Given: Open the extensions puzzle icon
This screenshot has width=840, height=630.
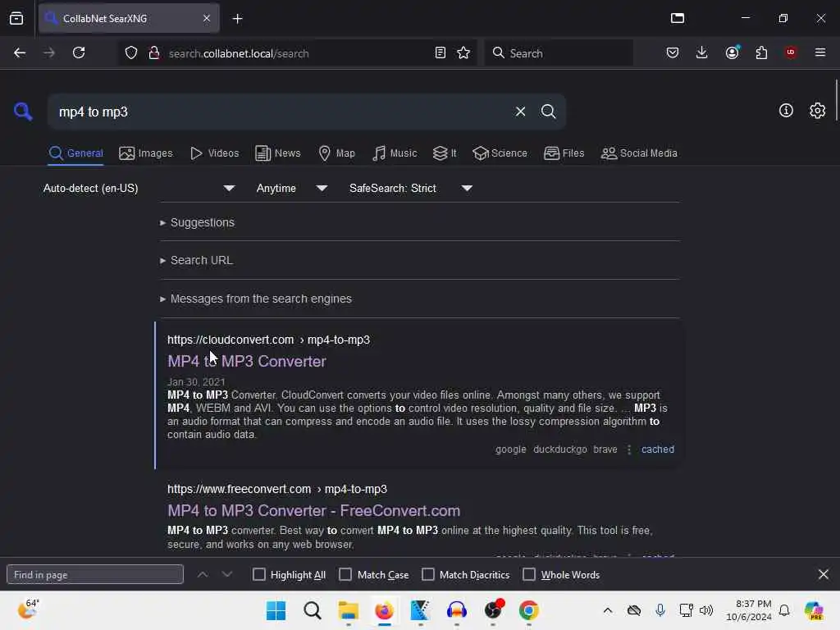Looking at the screenshot, I should click(761, 52).
